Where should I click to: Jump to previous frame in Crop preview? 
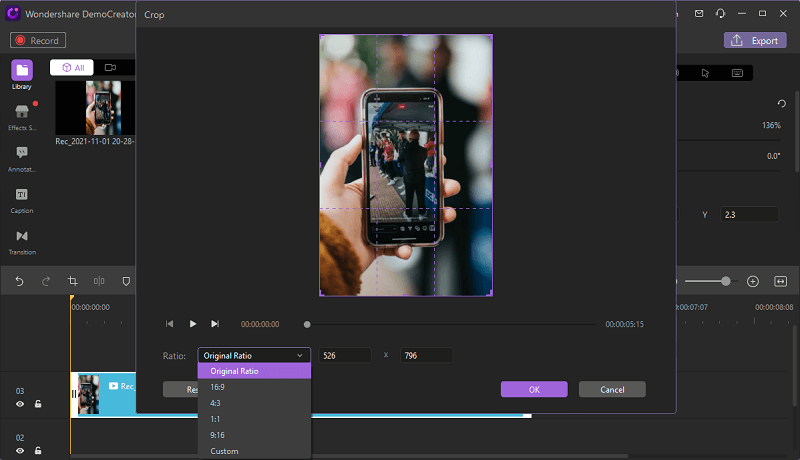pyautogui.click(x=169, y=324)
